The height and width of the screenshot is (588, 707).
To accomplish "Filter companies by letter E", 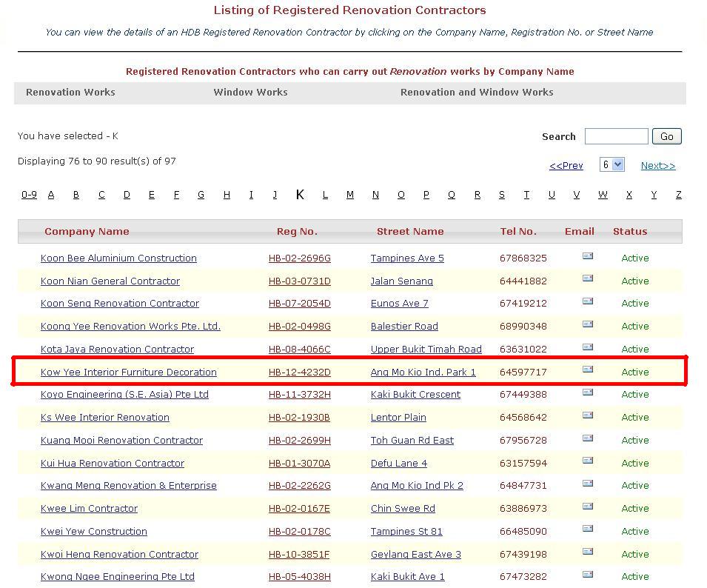I will (152, 195).
